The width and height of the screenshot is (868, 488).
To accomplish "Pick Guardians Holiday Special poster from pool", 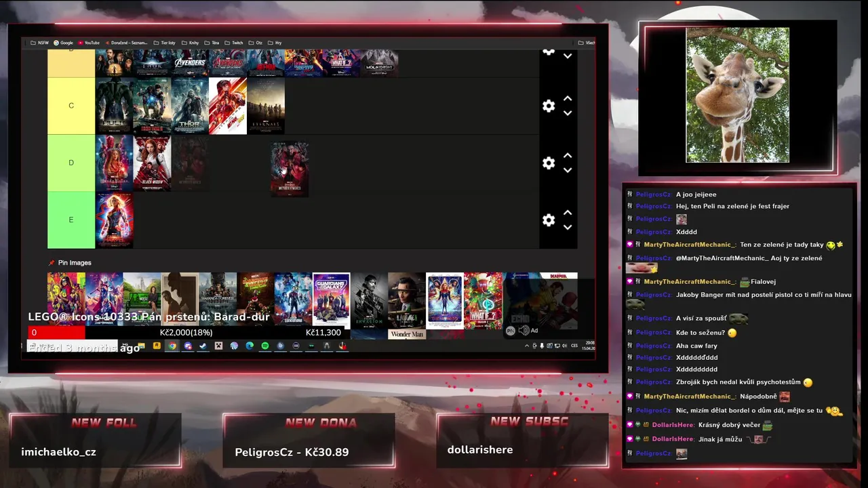I will 256,300.
